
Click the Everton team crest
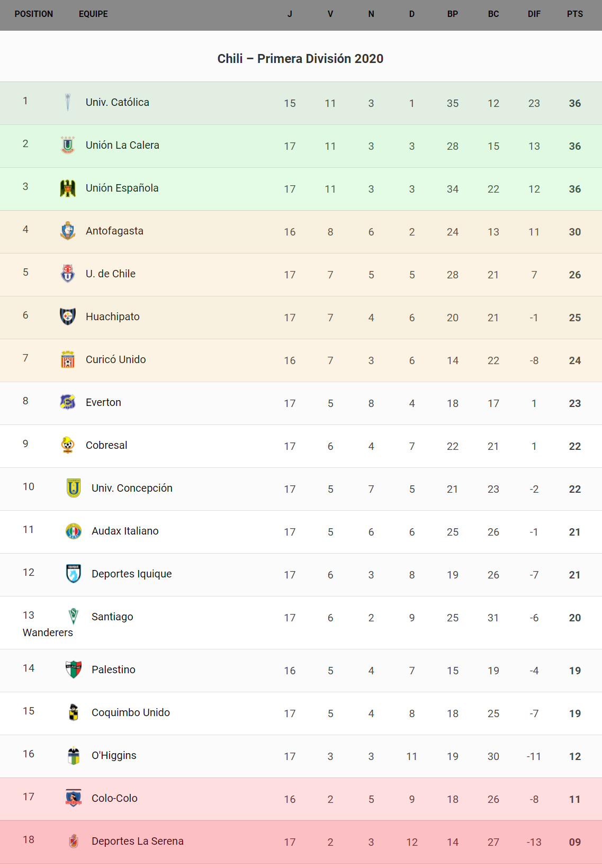click(68, 402)
